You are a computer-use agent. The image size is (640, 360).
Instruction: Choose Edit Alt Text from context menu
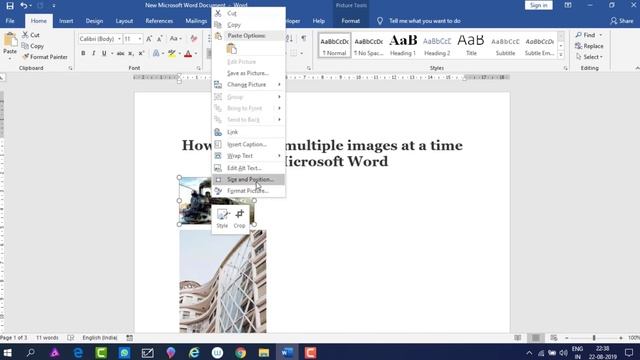pos(249,168)
